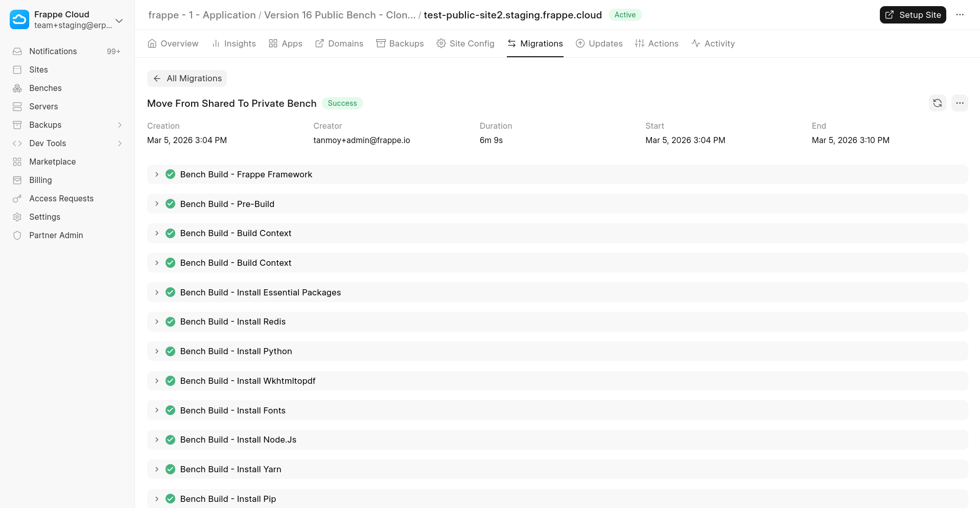Image resolution: width=980 pixels, height=508 pixels.
Task: Click the refresh icon beside migration title
Action: pos(937,103)
